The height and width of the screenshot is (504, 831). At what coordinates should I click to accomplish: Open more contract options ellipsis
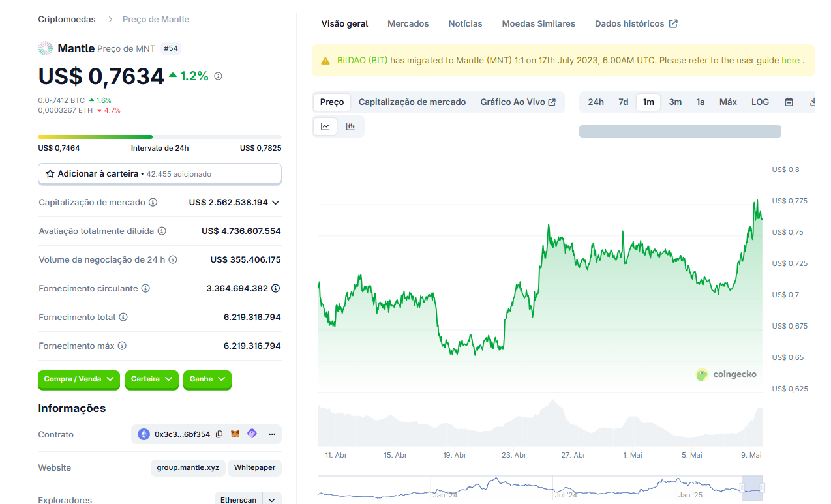272,434
